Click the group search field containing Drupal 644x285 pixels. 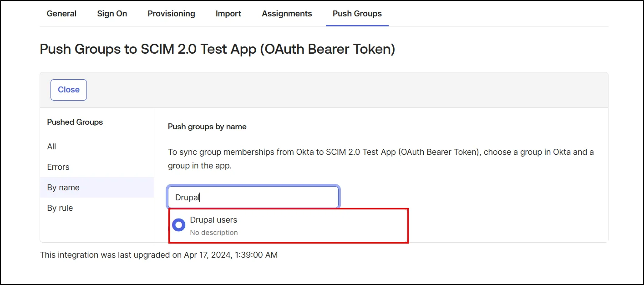point(254,198)
